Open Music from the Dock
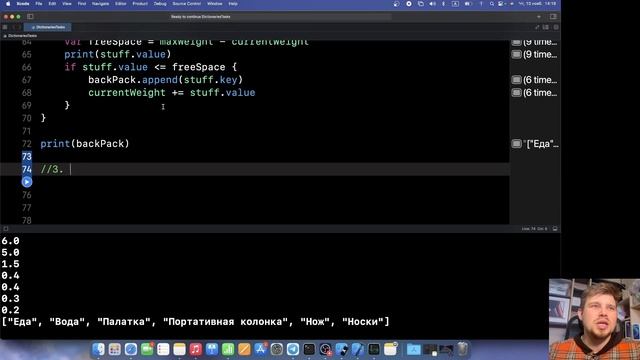 tap(196, 349)
